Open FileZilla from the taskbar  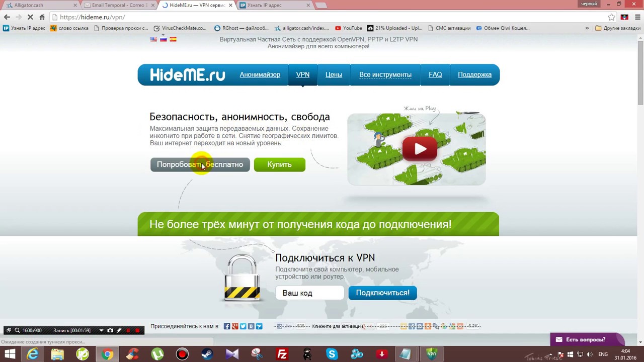click(282, 354)
